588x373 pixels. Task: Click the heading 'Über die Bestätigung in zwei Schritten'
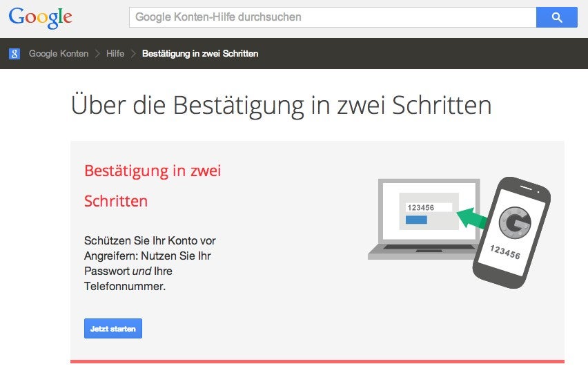coord(281,105)
